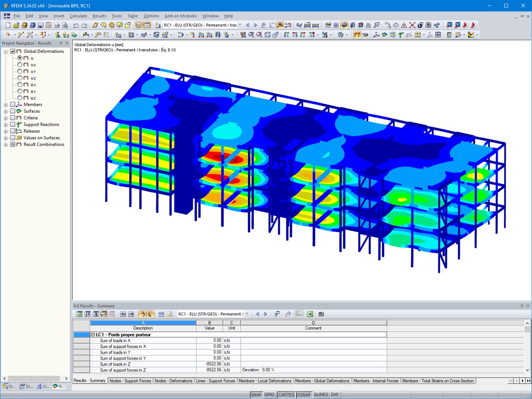This screenshot has width=532, height=399.
Task: Click the open folder icon in the toolbar
Action: click(16, 25)
